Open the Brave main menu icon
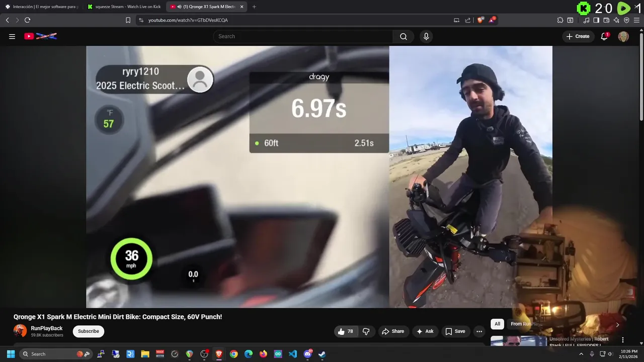The height and width of the screenshot is (362, 644). tap(637, 20)
